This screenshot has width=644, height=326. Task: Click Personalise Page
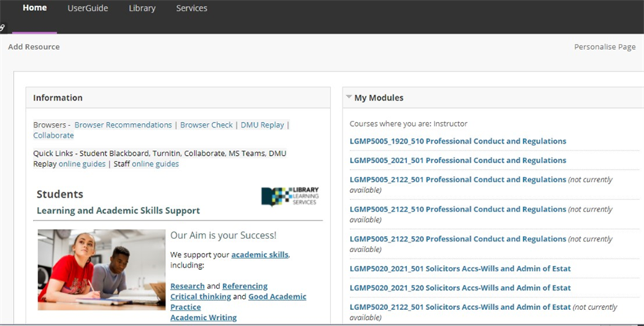pos(605,47)
